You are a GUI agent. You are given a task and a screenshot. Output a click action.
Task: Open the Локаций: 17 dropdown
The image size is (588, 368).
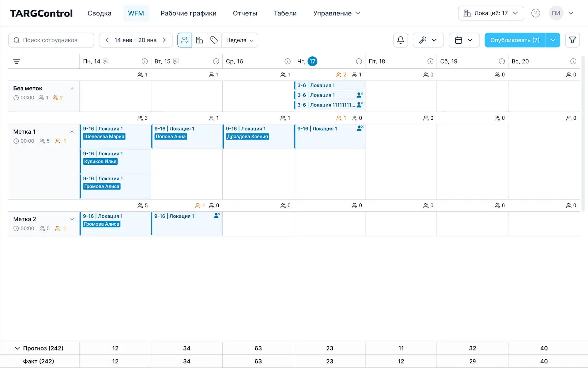pos(491,13)
